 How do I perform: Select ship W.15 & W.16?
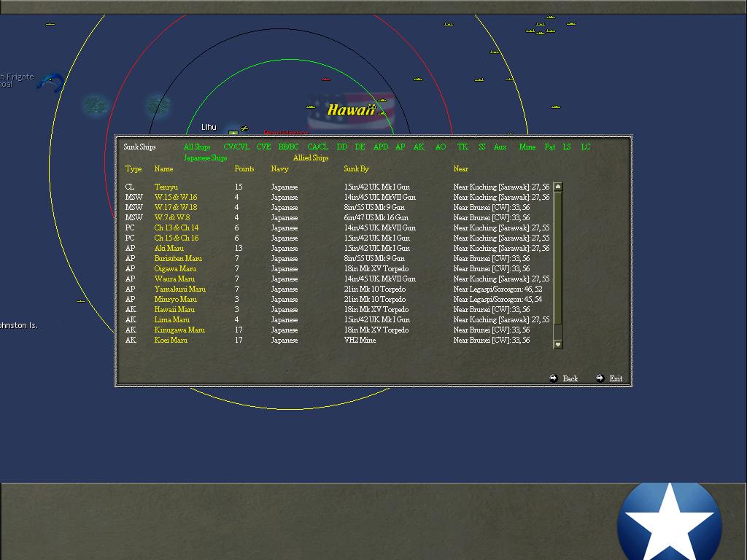tap(175, 197)
